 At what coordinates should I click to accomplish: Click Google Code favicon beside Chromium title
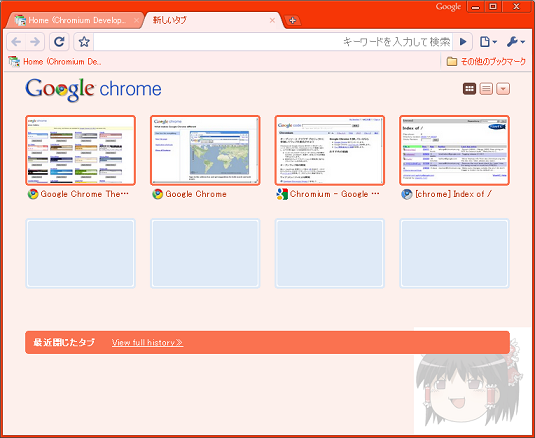click(282, 194)
